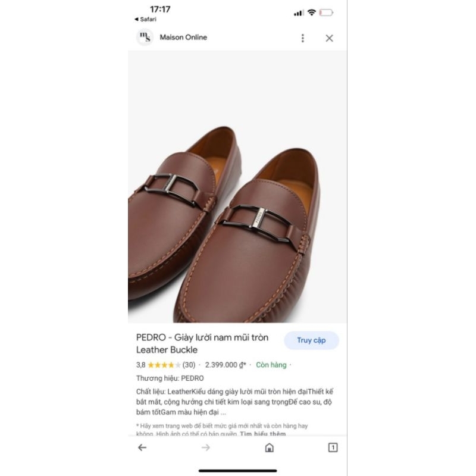Go forward with the right arrow
Viewport: 476px width, 476px height.
click(206, 447)
